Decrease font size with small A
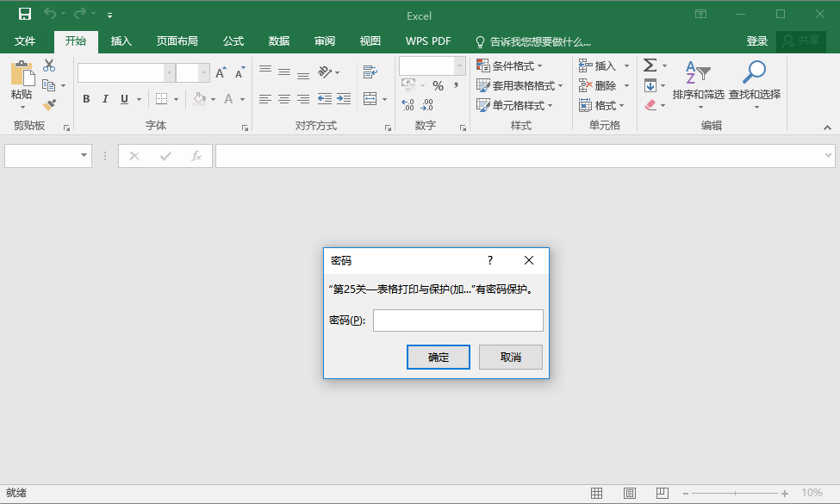Screen dimensions: 840x504 pos(240,73)
